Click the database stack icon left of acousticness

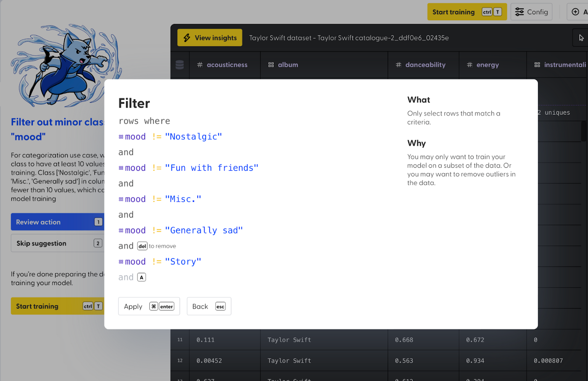pyautogui.click(x=180, y=65)
